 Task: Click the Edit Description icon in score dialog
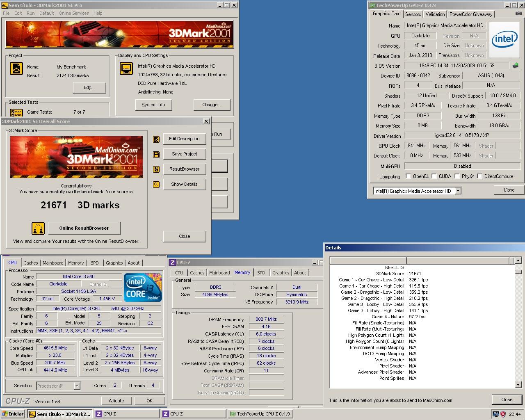156,139
